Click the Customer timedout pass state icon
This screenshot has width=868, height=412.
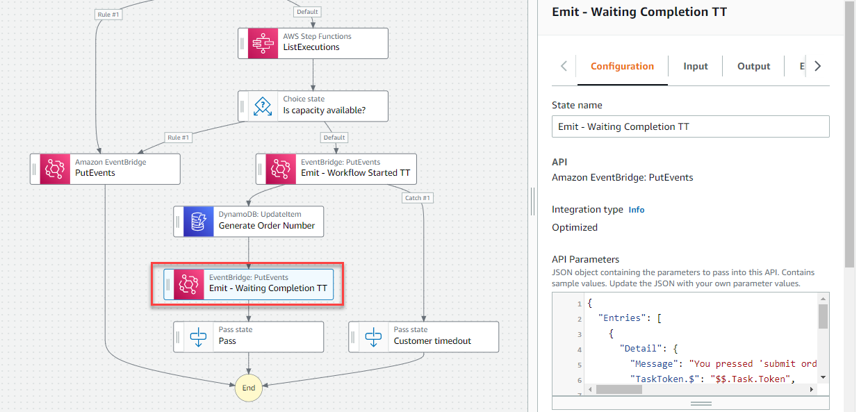tap(373, 336)
